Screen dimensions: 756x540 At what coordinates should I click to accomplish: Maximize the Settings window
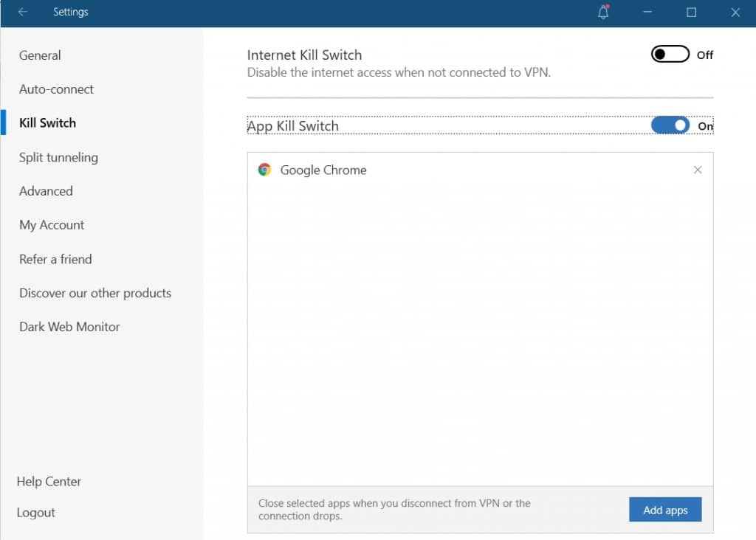point(691,12)
